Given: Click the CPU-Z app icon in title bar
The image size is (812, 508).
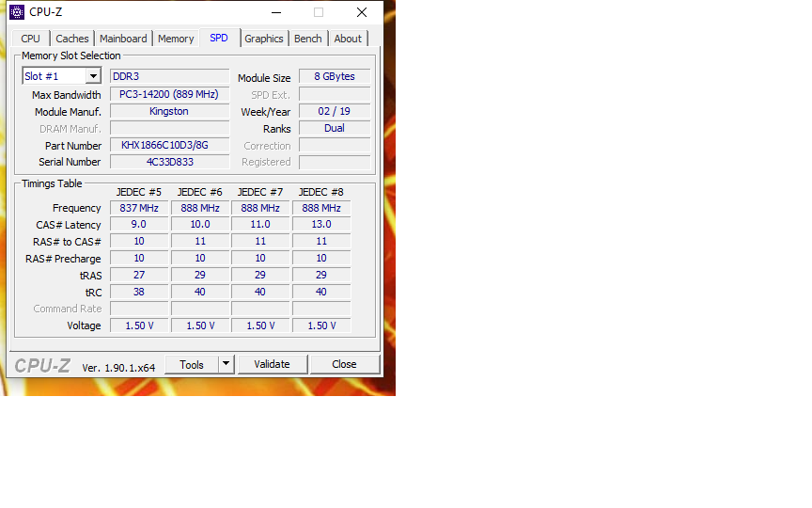Looking at the screenshot, I should (x=17, y=12).
